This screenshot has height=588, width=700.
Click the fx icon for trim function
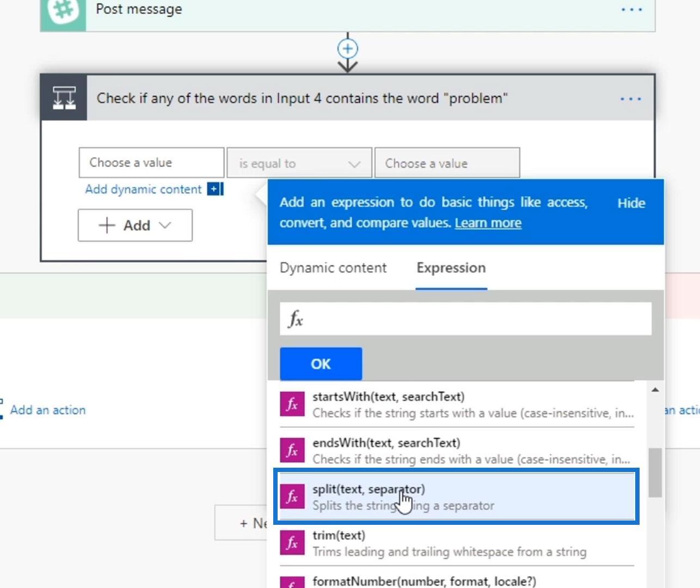point(292,543)
